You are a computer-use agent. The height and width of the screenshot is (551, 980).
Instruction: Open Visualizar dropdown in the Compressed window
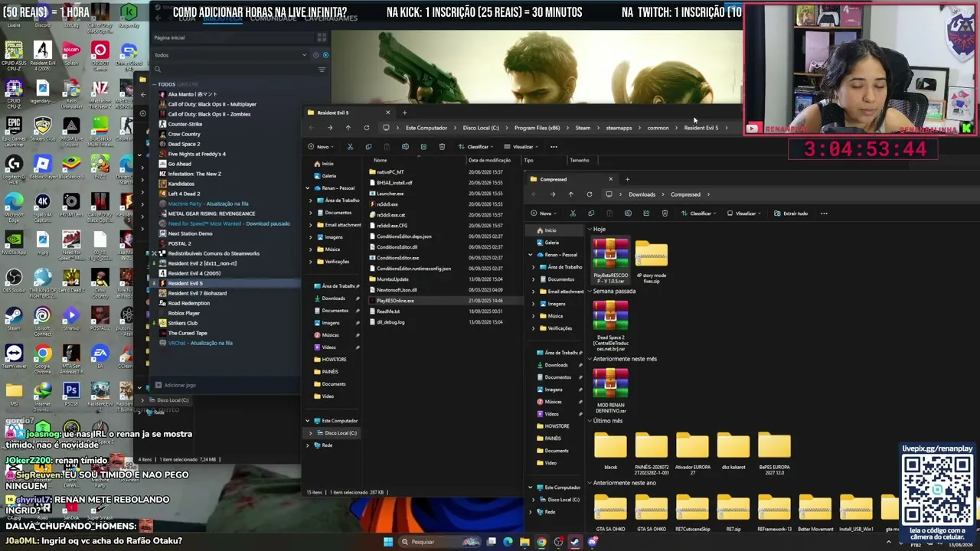click(746, 214)
